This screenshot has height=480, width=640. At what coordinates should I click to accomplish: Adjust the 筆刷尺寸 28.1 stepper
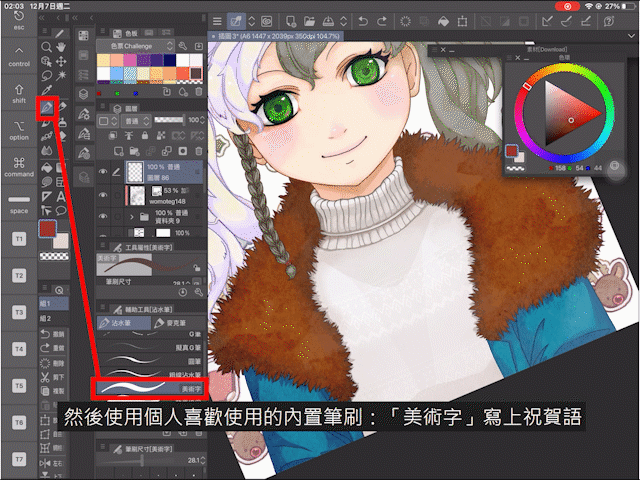coord(203,460)
